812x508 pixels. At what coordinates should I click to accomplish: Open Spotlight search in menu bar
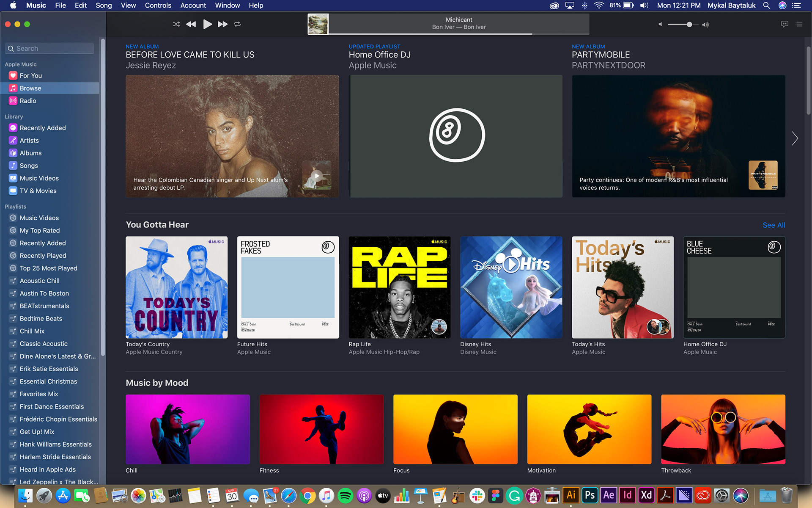click(766, 5)
